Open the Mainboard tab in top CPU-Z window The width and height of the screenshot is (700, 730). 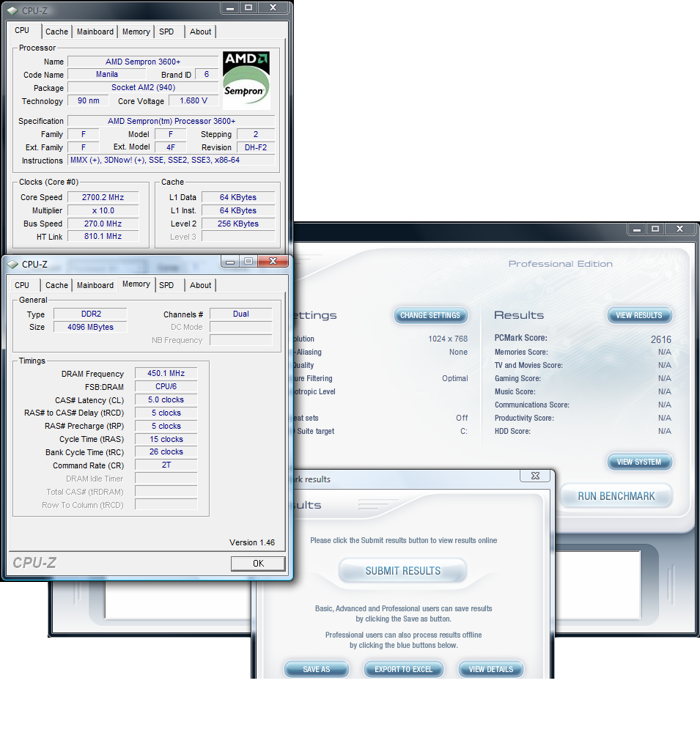[x=95, y=32]
